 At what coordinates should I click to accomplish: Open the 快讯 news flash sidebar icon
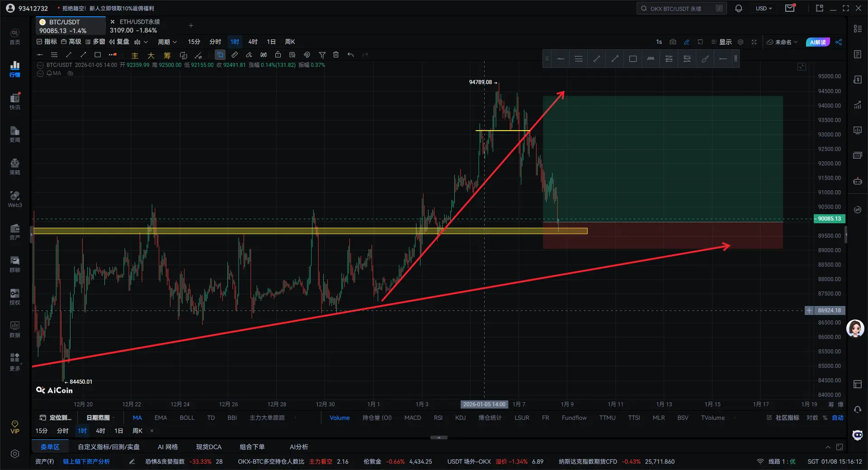(15, 102)
